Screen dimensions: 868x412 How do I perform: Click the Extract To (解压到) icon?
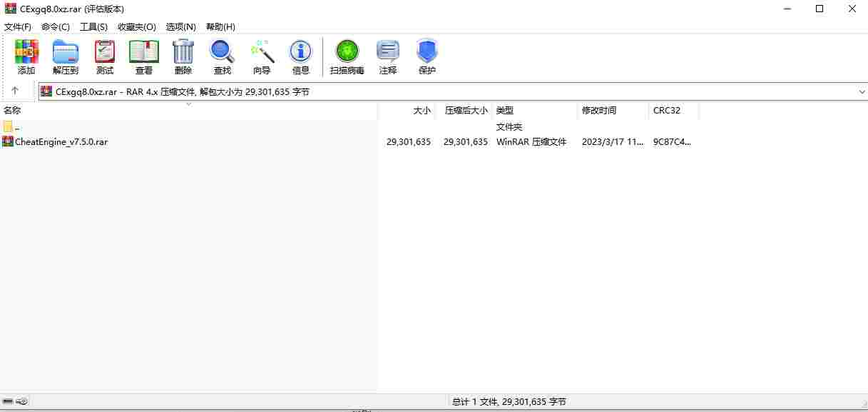coord(66,56)
